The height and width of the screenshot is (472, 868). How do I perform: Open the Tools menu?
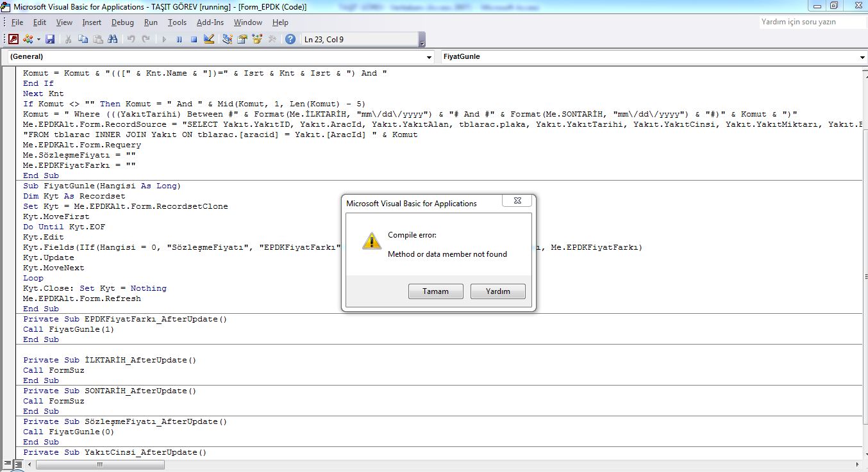[177, 22]
